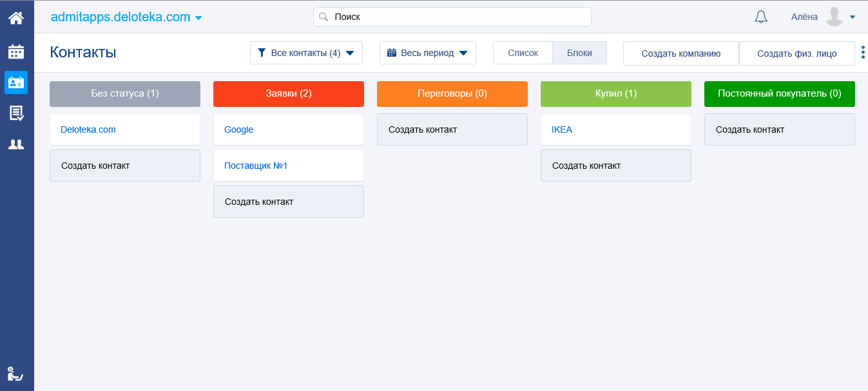Switch view to Список
This screenshot has width=868, height=391.
523,53
